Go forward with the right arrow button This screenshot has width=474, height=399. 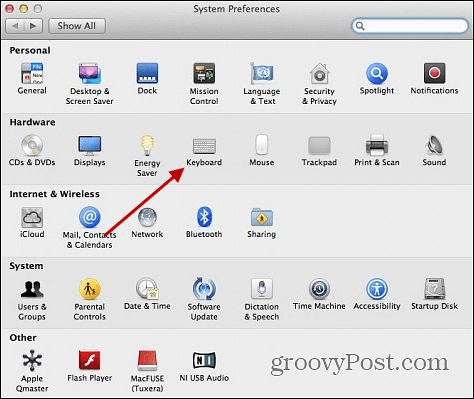[x=33, y=26]
